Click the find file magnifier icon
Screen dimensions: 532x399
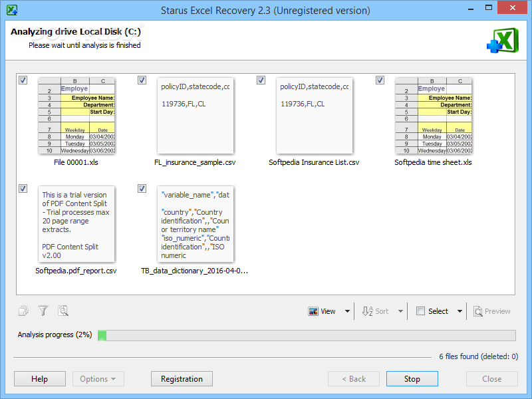coord(63,311)
